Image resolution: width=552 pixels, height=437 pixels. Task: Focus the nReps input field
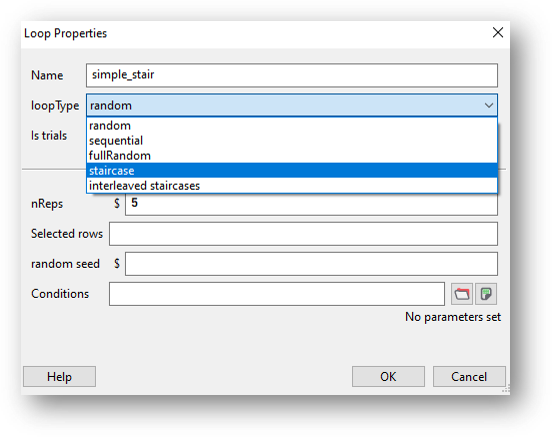[x=312, y=204]
